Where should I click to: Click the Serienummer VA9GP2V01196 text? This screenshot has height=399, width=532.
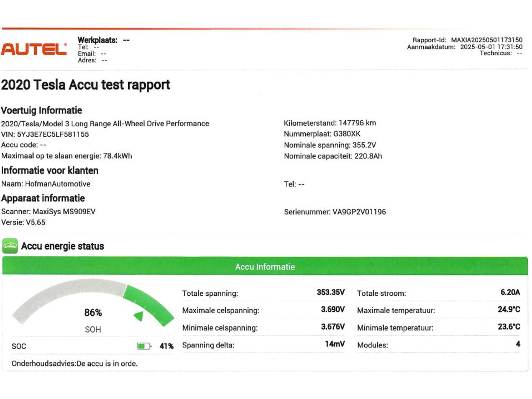point(335,212)
